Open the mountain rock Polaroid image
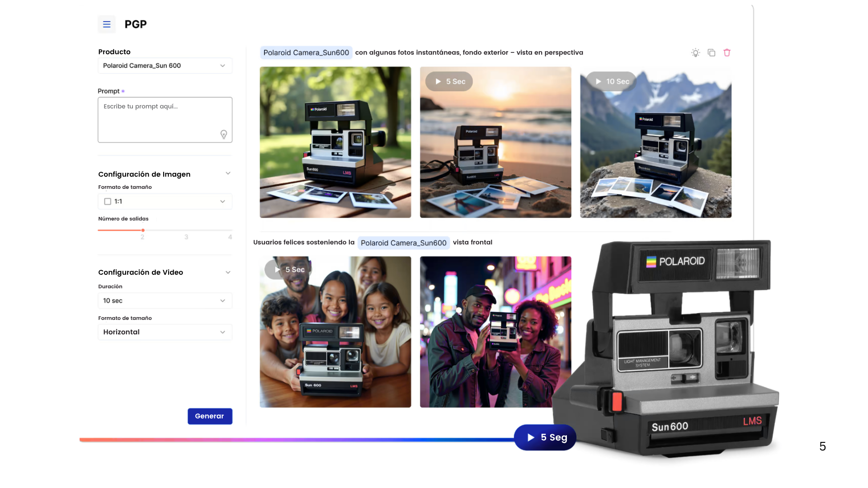The image size is (868, 488). 656,142
